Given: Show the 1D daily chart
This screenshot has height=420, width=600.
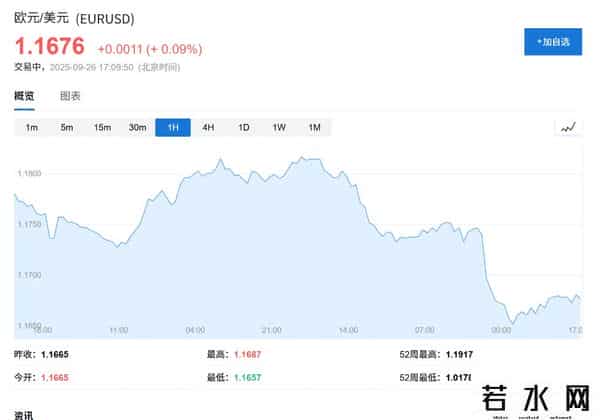Looking at the screenshot, I should coord(243,127).
